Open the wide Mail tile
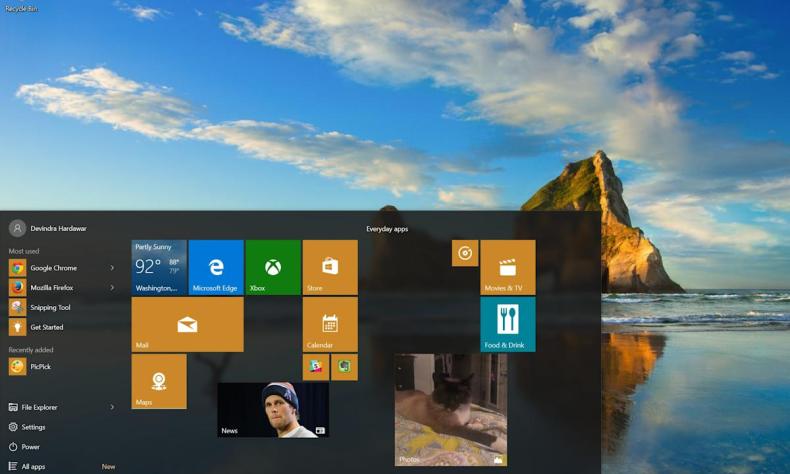 click(187, 324)
